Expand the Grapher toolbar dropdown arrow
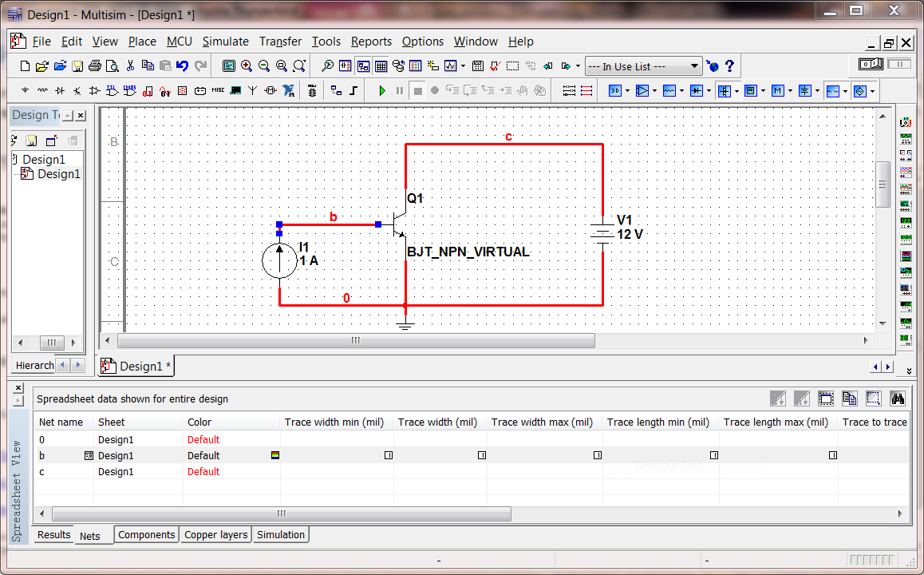The height and width of the screenshot is (575, 924). [463, 66]
